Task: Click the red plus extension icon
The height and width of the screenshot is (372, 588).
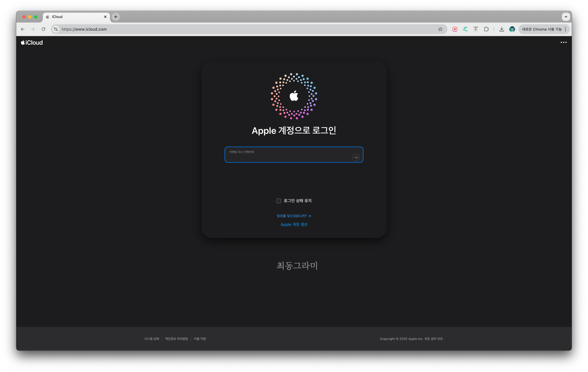Action: (x=455, y=29)
